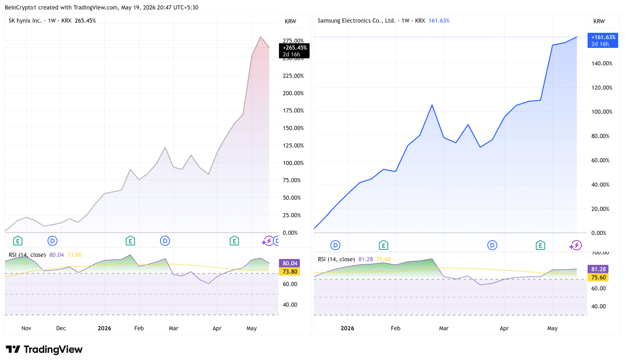Click the 275.00% label on SK hynix axis

293,41
